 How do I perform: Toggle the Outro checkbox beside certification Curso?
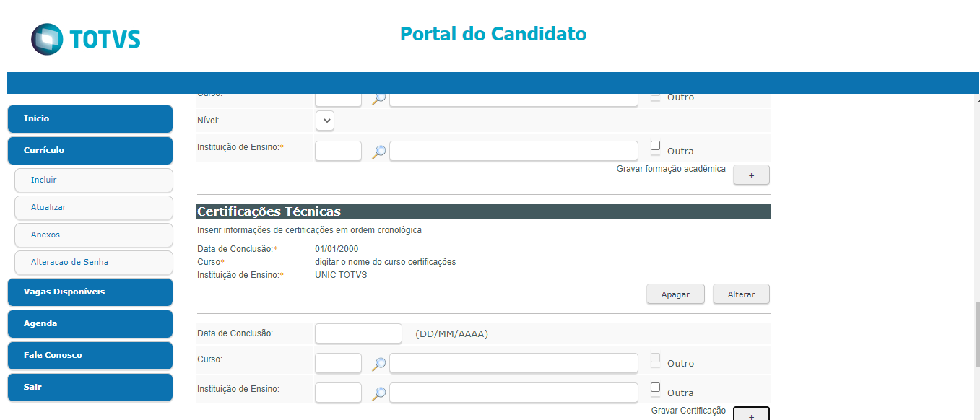[x=655, y=358]
